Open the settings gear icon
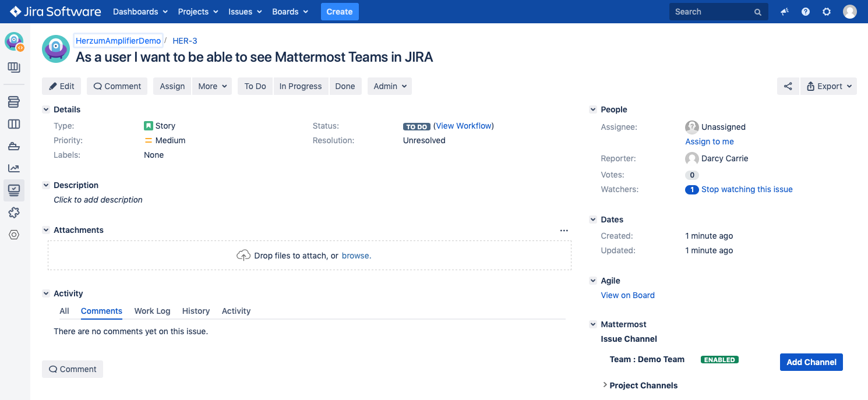 827,12
